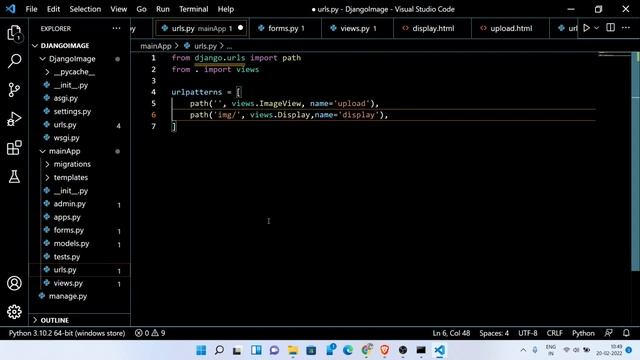
Task: Click Ln 6, Col 48 in status bar
Action: click(x=451, y=333)
